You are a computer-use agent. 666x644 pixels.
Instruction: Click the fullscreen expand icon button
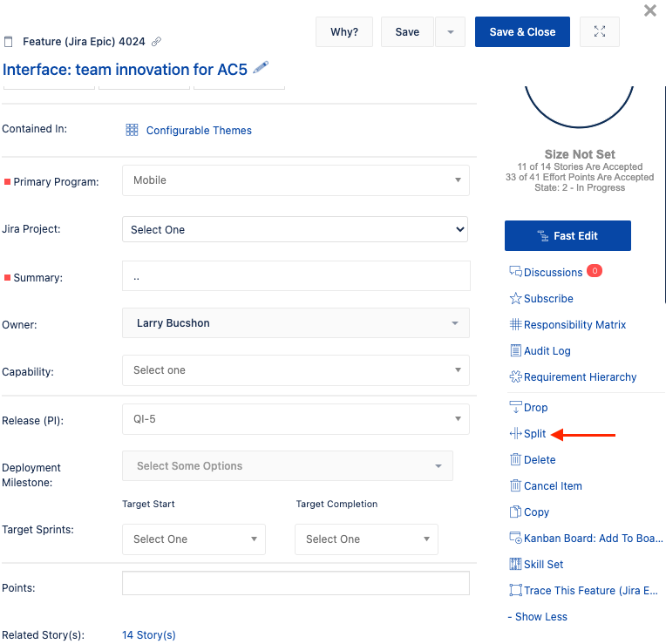click(x=600, y=31)
